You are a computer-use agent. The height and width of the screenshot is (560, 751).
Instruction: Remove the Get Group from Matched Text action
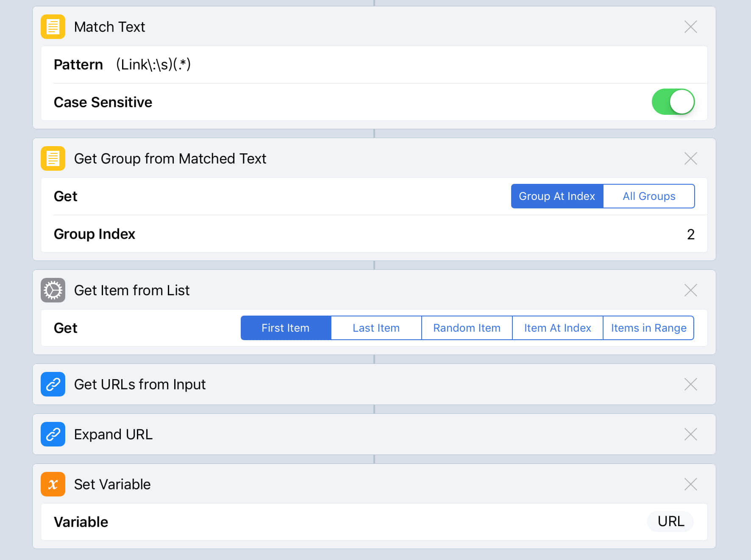click(x=690, y=158)
